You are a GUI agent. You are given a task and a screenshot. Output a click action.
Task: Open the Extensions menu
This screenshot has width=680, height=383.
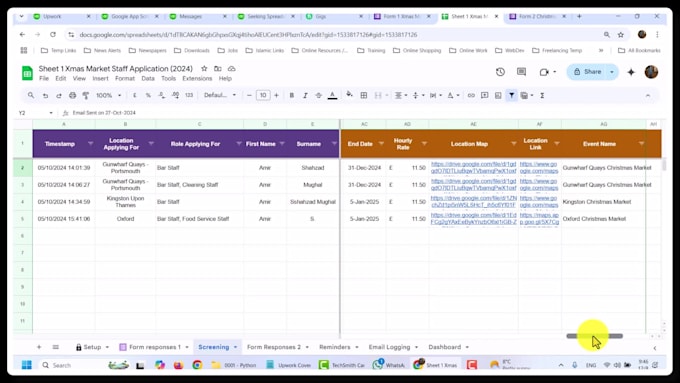tap(197, 79)
